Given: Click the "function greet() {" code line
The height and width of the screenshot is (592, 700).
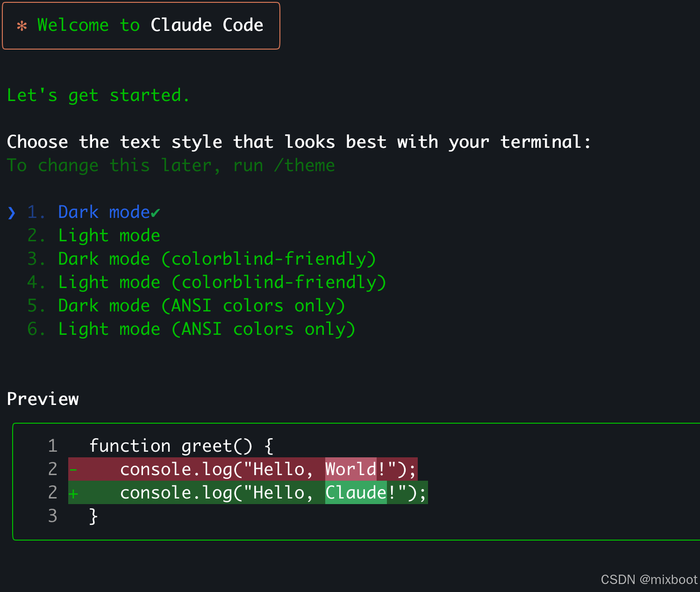Looking at the screenshot, I should 181,446.
